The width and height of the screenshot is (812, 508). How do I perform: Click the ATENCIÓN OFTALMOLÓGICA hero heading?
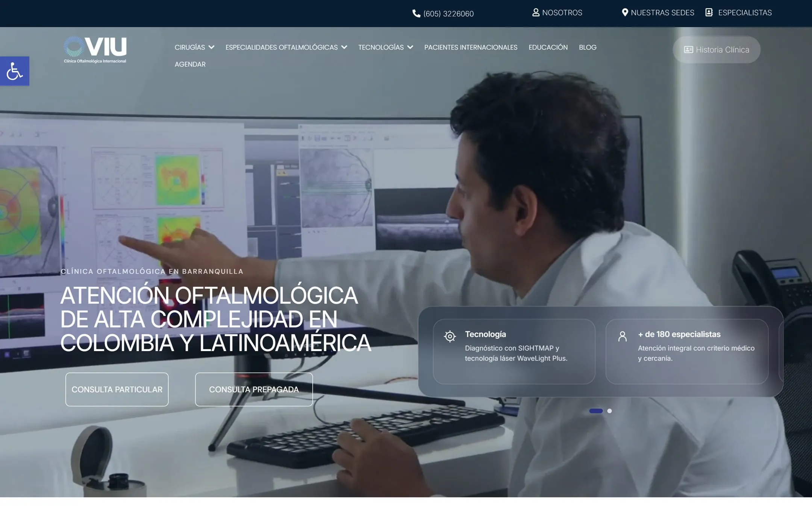tap(216, 319)
